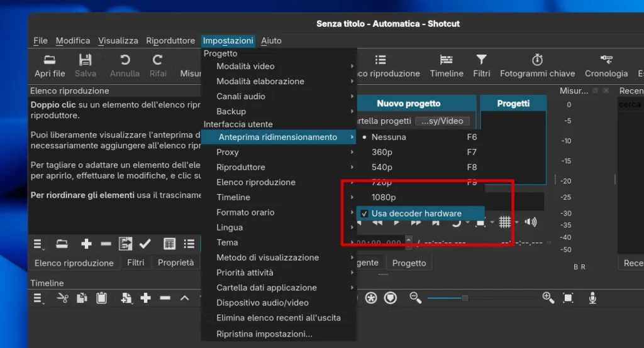Expand the Backup submenu
This screenshot has height=348, width=644.
point(279,111)
